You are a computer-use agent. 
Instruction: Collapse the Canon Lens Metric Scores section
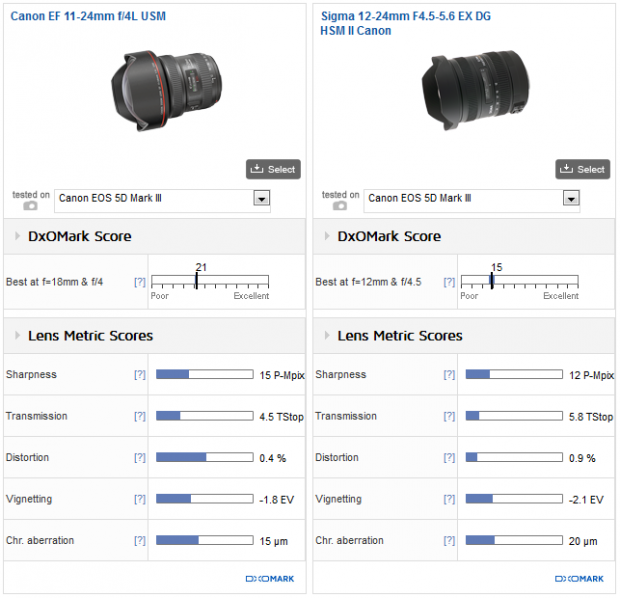pos(17,335)
